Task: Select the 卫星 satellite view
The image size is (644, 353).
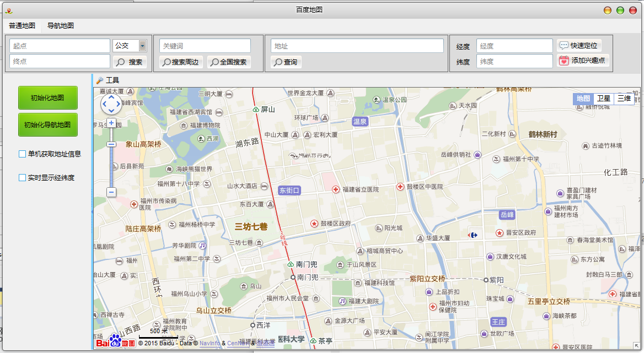Action: click(x=603, y=99)
